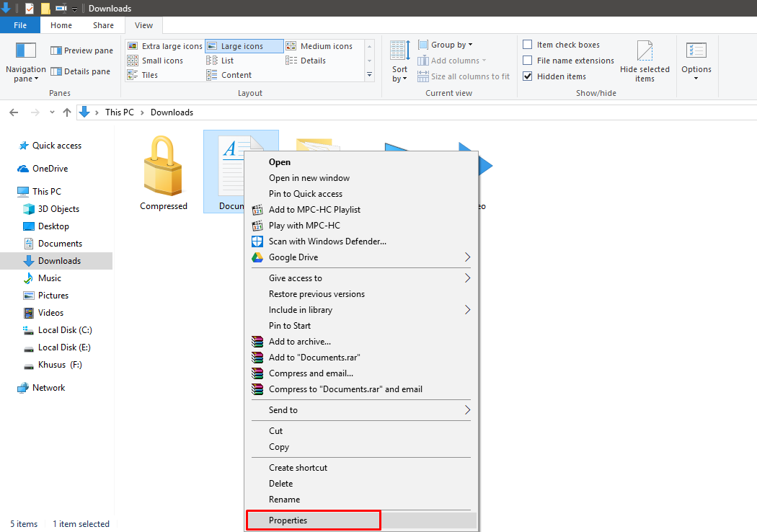The width and height of the screenshot is (757, 532).
Task: Open OneDrive in the sidebar
Action: tap(50, 169)
